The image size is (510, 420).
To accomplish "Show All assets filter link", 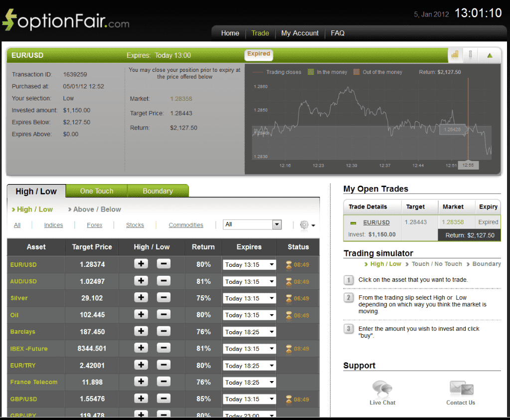I will coord(17,225).
